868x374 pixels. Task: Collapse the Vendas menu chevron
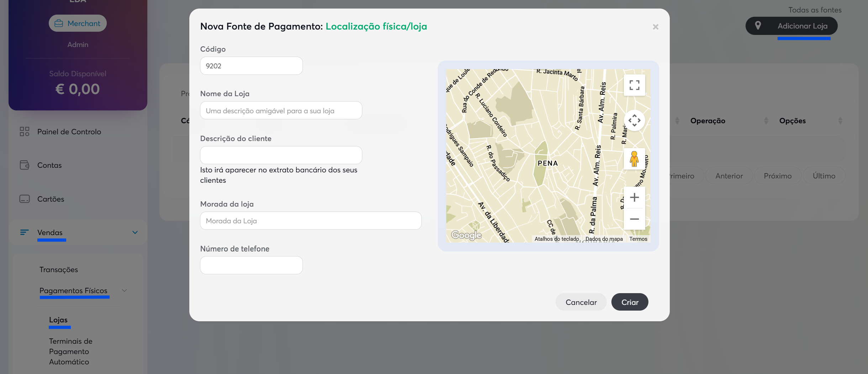point(135,233)
